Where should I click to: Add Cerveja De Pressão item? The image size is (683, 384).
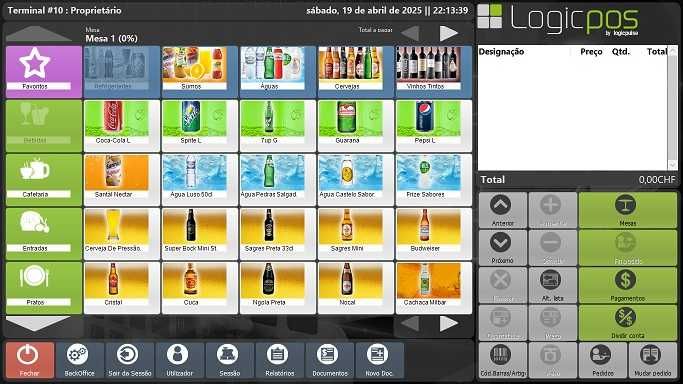(x=122, y=233)
